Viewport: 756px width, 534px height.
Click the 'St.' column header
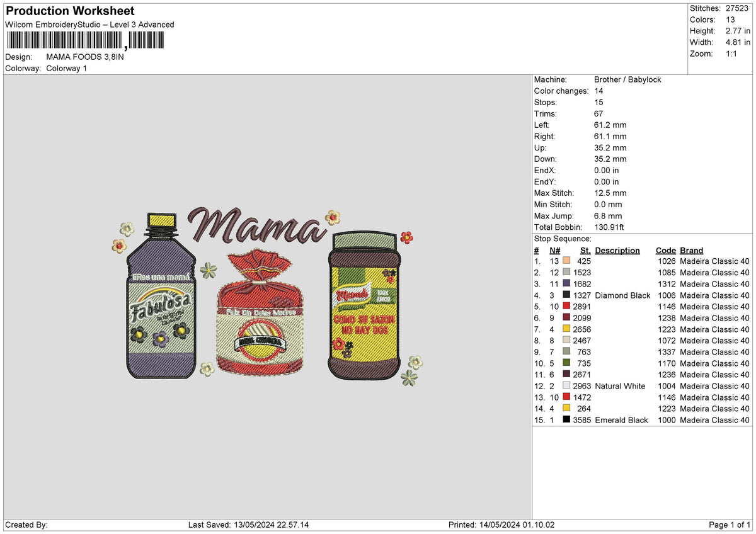pyautogui.click(x=586, y=250)
